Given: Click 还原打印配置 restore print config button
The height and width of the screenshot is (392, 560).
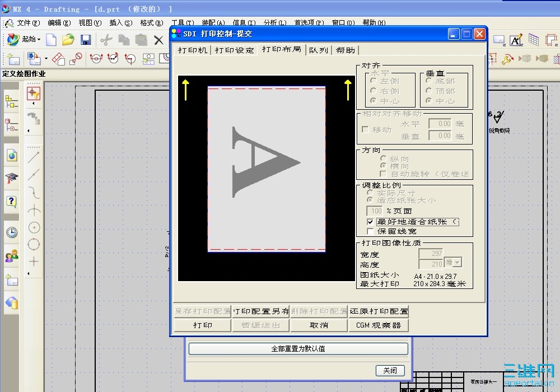Looking at the screenshot, I should pos(379,311).
